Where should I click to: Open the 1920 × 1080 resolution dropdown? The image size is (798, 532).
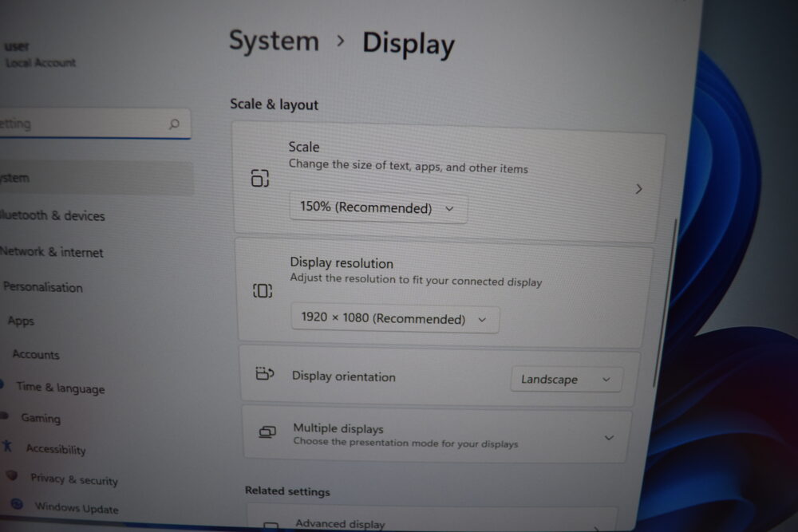coord(395,318)
